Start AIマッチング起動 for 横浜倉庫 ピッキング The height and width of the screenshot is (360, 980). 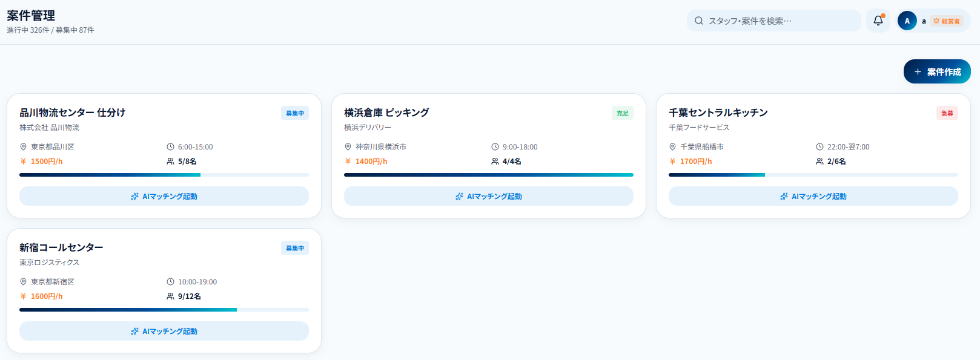point(489,196)
